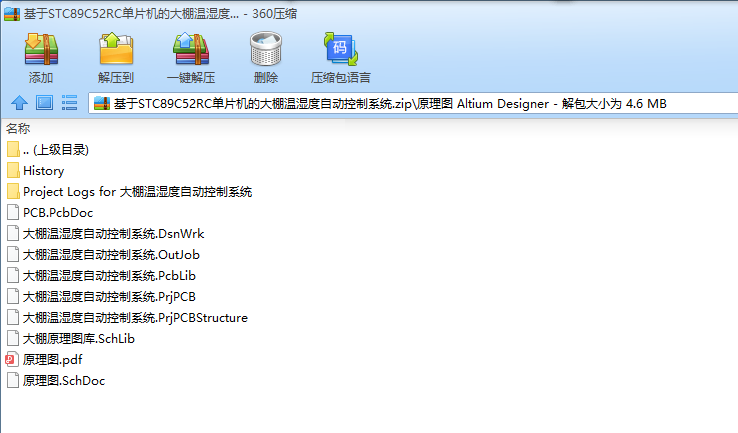Select the Project Logs for 大棚温湿度自动控制系统 folder
The width and height of the screenshot is (738, 433).
pos(129,192)
